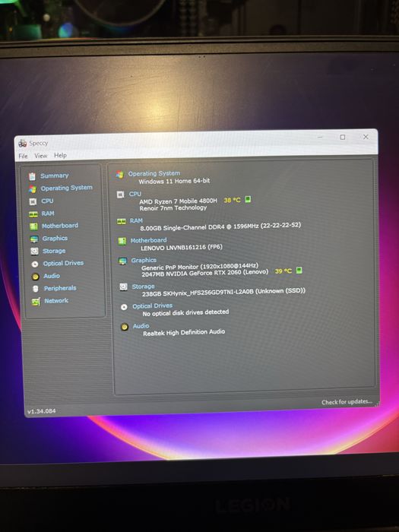Click the AMD Ryzen 7 Mobile 4800H text
Image resolution: width=399 pixels, height=532 pixels.
[x=178, y=201]
